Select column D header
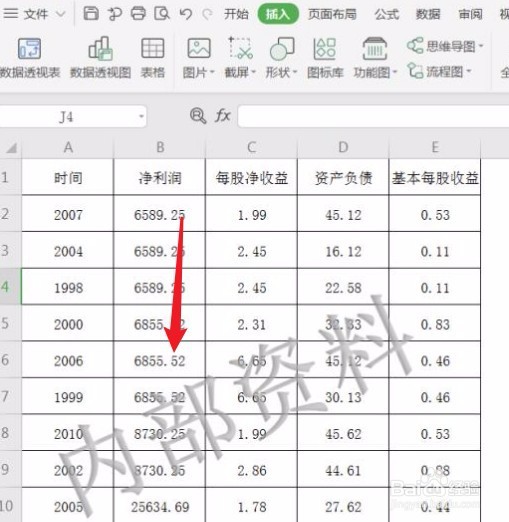509x522 pixels. (x=343, y=147)
